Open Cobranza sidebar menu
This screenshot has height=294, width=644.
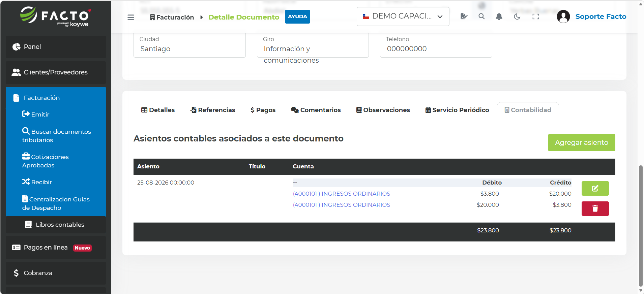(56, 273)
